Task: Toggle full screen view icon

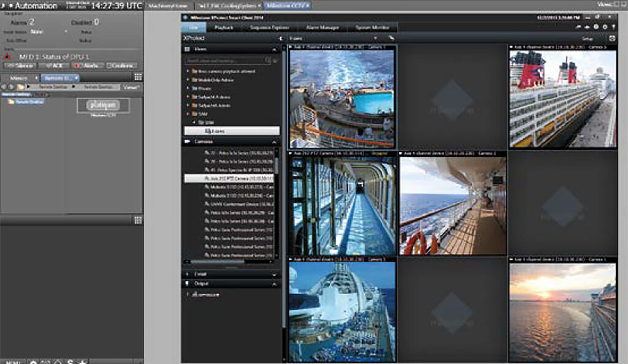Action: pos(611,39)
